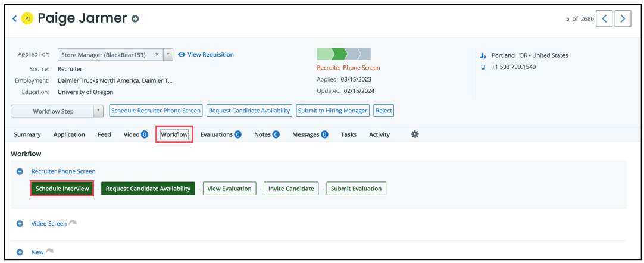Switch to the Evaluations tab

click(220, 134)
